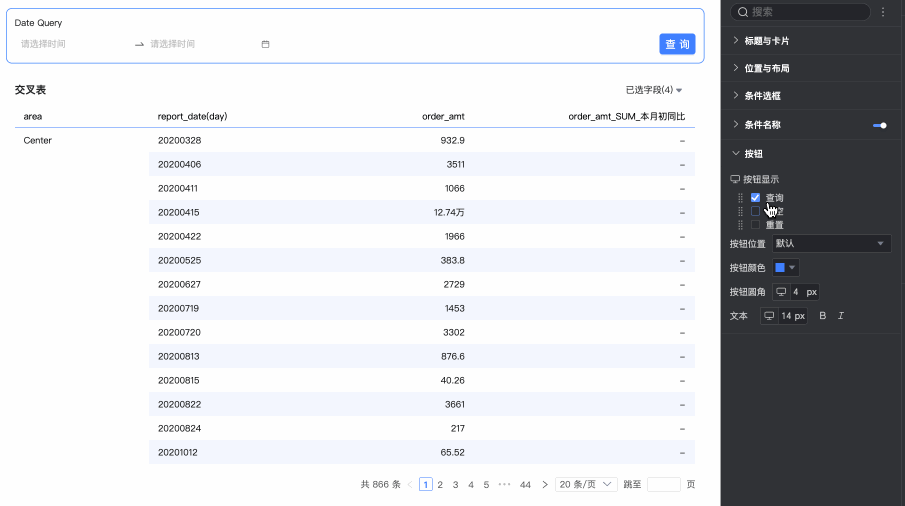This screenshot has width=905, height=506.
Task: Click the search magnifier icon in the panel
Action: click(x=743, y=12)
